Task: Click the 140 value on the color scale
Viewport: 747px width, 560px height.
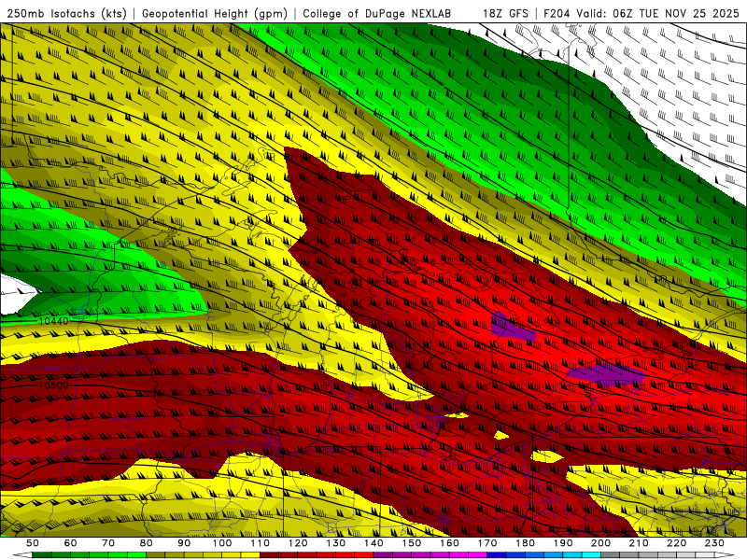Action: tap(373, 543)
